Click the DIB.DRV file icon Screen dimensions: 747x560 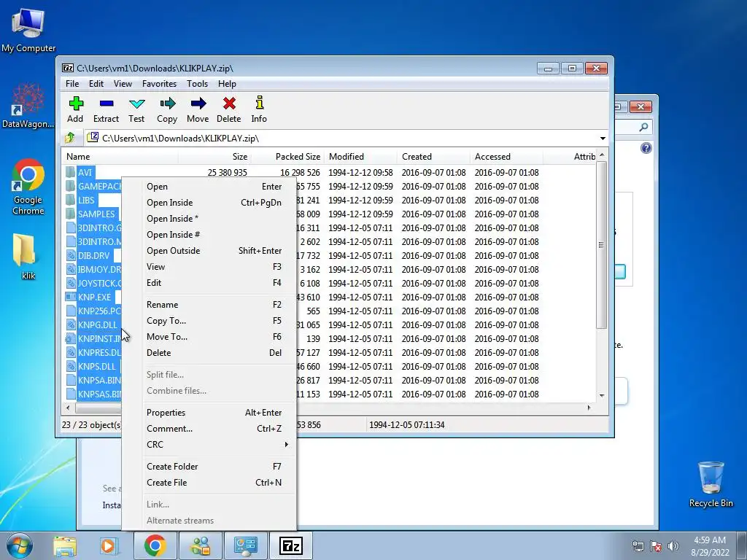[x=71, y=256]
